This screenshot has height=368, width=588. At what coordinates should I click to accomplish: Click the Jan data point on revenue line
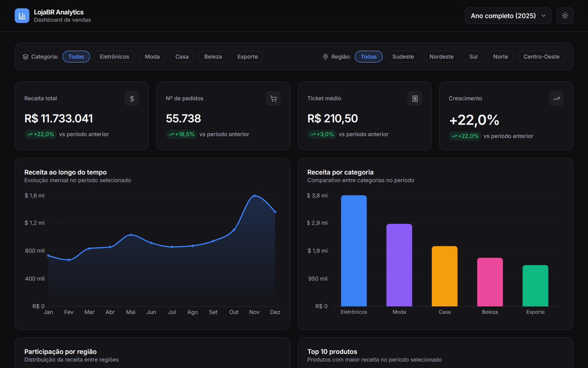(x=48, y=255)
